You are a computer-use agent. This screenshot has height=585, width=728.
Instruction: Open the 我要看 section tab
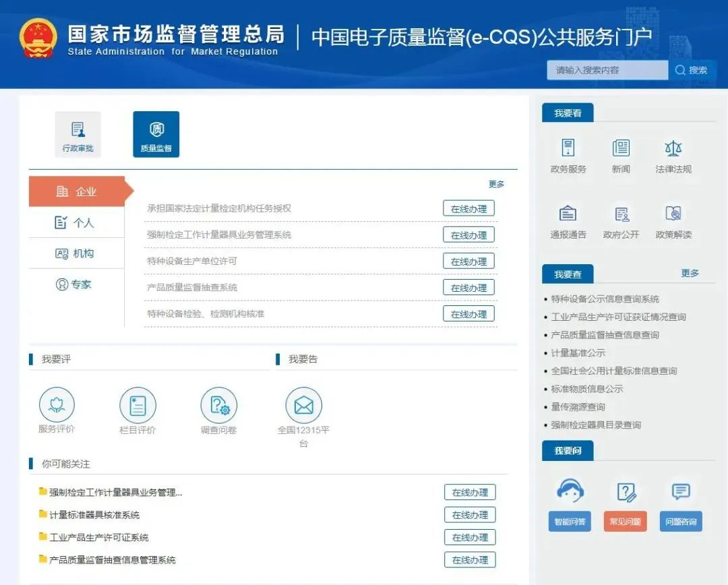568,113
